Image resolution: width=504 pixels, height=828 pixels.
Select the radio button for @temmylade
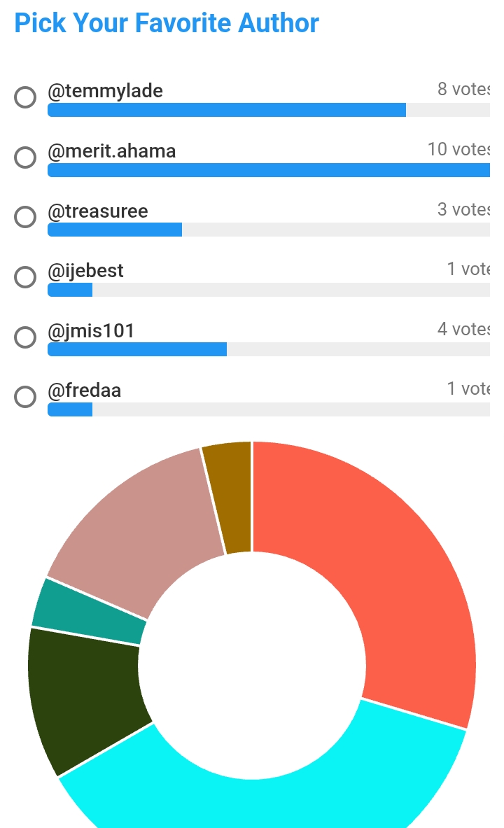pyautogui.click(x=25, y=97)
